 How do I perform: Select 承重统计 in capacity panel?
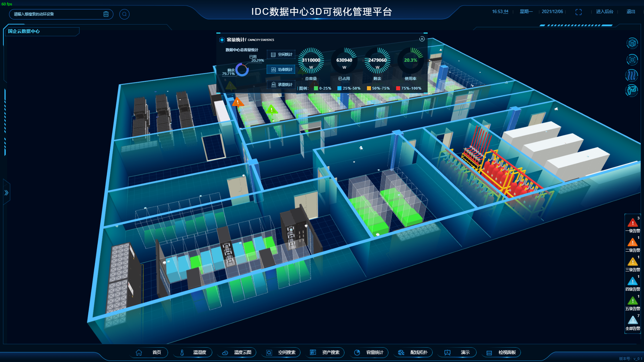point(281,85)
